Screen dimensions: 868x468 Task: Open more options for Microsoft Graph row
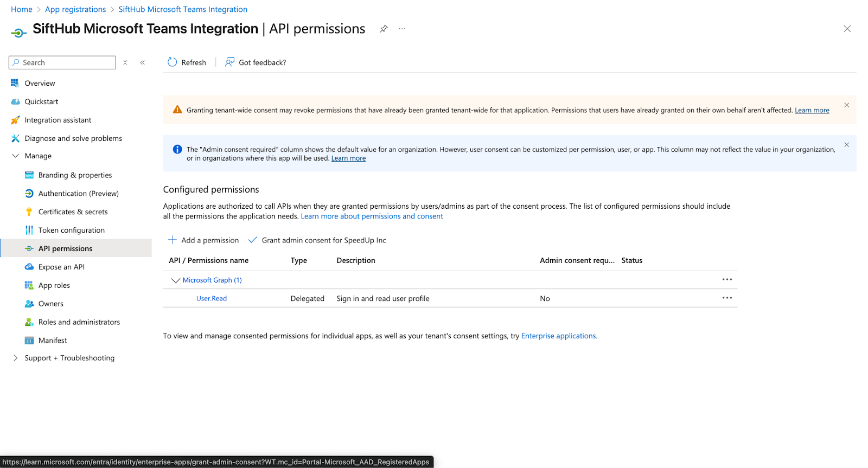click(x=727, y=279)
